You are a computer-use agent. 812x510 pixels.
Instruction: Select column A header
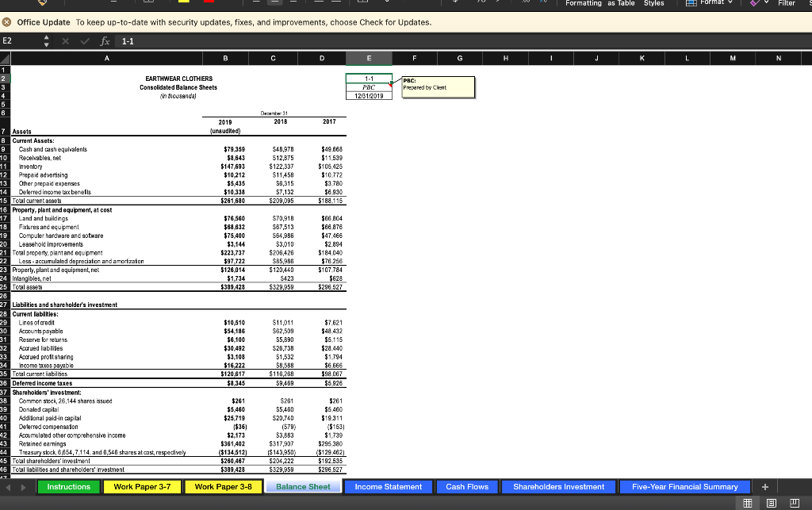coord(107,59)
